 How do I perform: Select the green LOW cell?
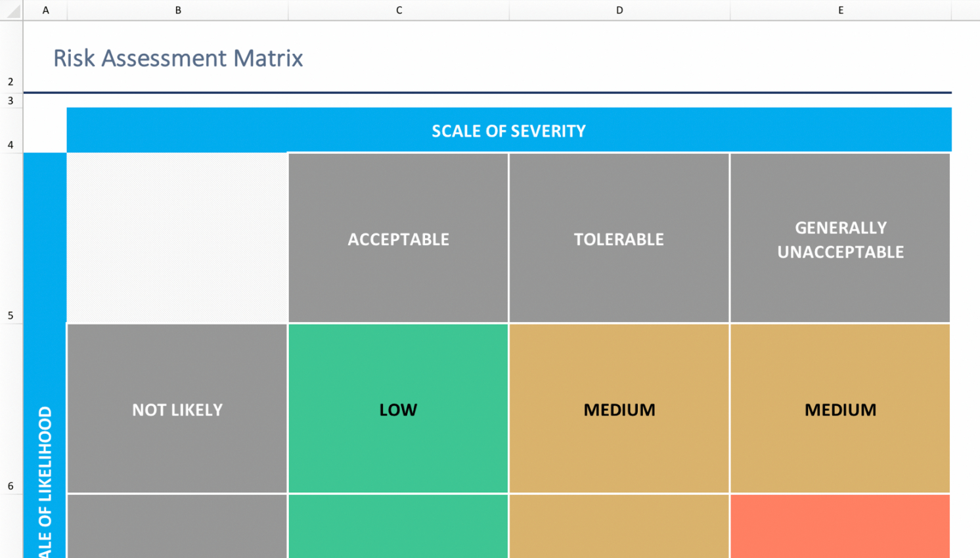[398, 408]
